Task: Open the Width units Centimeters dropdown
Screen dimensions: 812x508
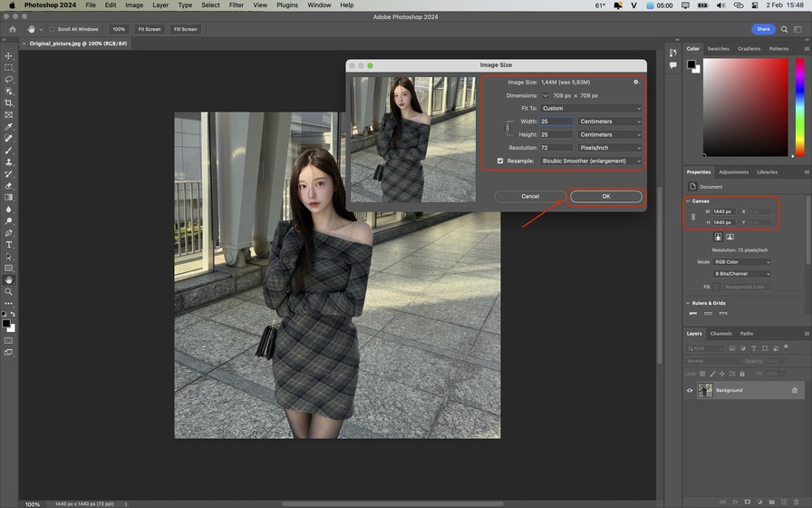Action: (x=610, y=122)
